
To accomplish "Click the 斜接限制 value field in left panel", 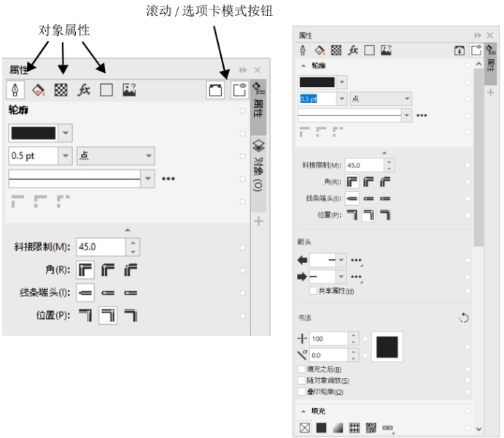I will (101, 247).
